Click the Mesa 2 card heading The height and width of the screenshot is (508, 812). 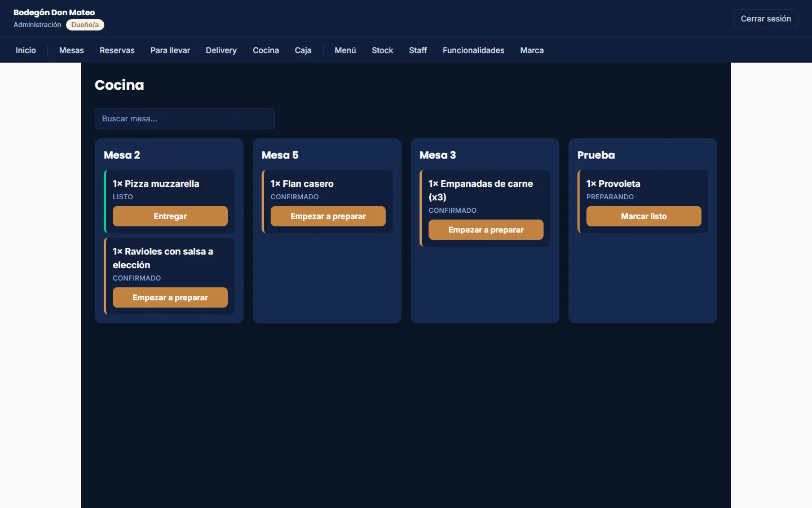click(122, 155)
